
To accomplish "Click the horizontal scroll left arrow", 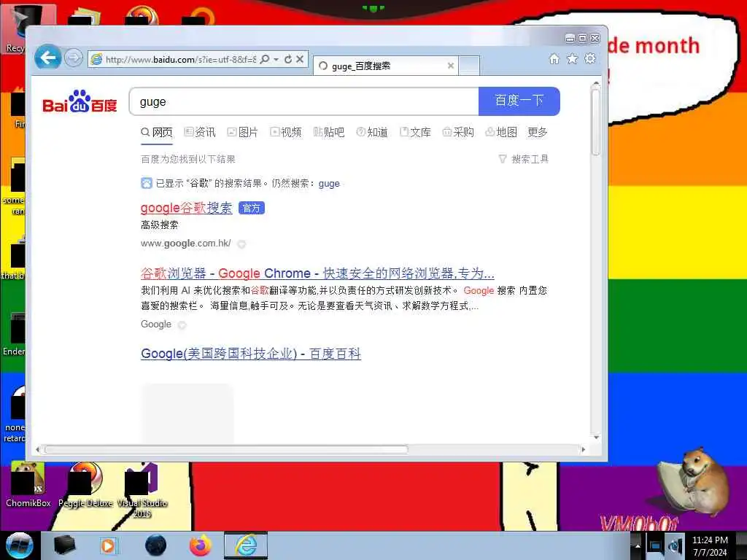I will click(38, 449).
